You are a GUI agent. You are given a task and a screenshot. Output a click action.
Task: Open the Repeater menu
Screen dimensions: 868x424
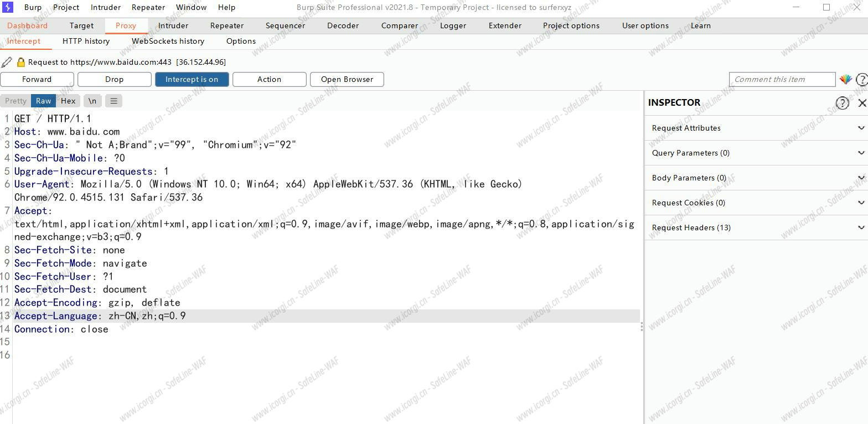click(148, 7)
